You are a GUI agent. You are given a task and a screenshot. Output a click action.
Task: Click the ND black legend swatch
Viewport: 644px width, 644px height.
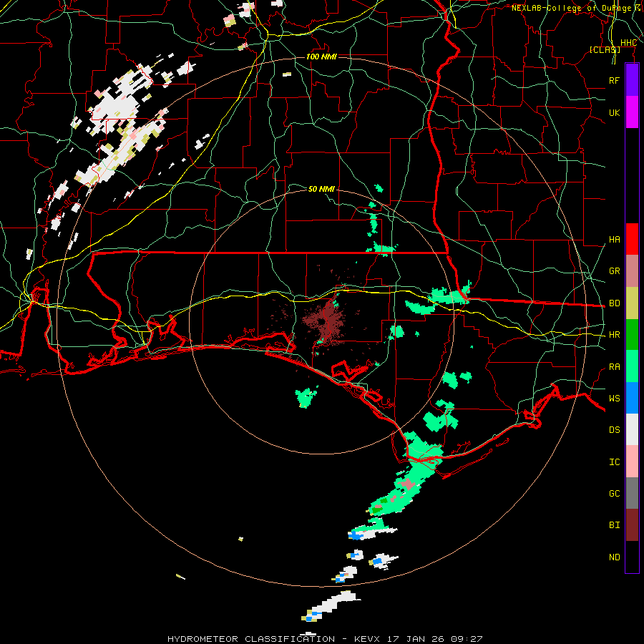click(632, 557)
